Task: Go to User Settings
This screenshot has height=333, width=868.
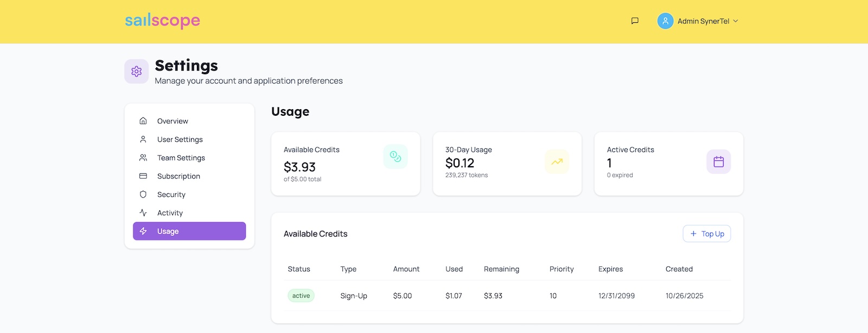Action: pyautogui.click(x=180, y=140)
